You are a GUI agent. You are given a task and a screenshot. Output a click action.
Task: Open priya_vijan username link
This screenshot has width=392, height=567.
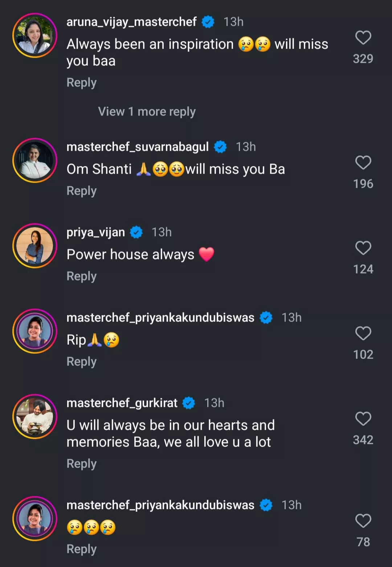(x=95, y=232)
